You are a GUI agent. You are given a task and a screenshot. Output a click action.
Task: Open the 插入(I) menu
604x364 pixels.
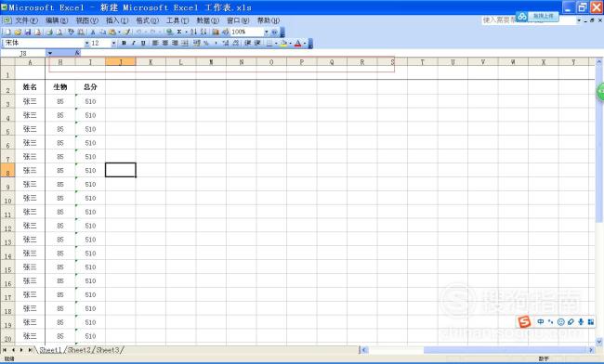117,20
